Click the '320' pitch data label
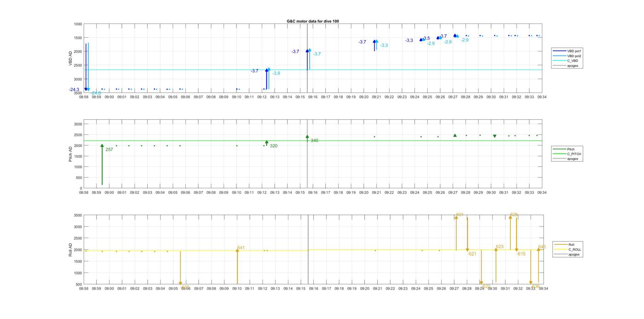Viewport: 644px width, 319px height. (x=274, y=146)
